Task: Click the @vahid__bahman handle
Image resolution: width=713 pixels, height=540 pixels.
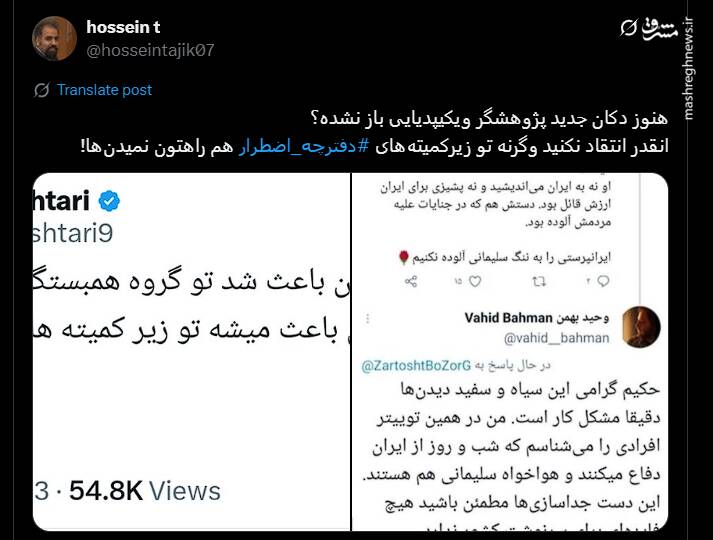Action: (563, 338)
